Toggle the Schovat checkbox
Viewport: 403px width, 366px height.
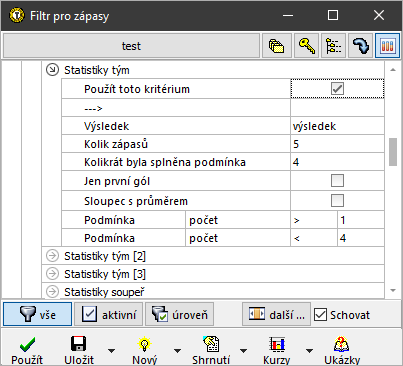[320, 315]
